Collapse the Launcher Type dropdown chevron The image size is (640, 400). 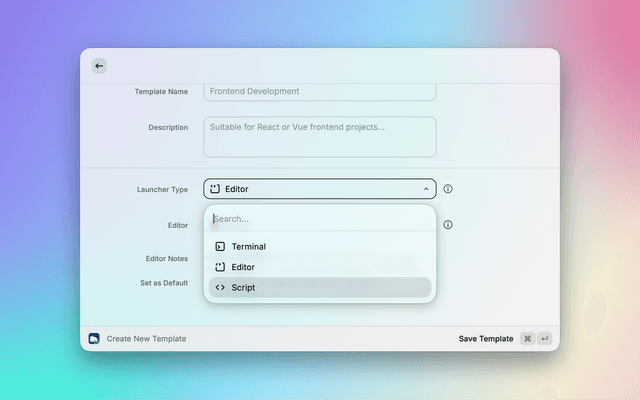point(426,189)
